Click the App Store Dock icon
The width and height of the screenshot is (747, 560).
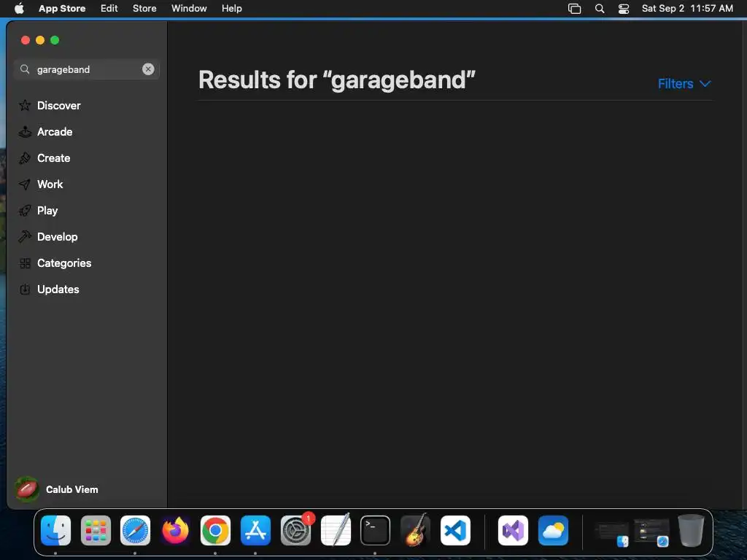pos(255,530)
